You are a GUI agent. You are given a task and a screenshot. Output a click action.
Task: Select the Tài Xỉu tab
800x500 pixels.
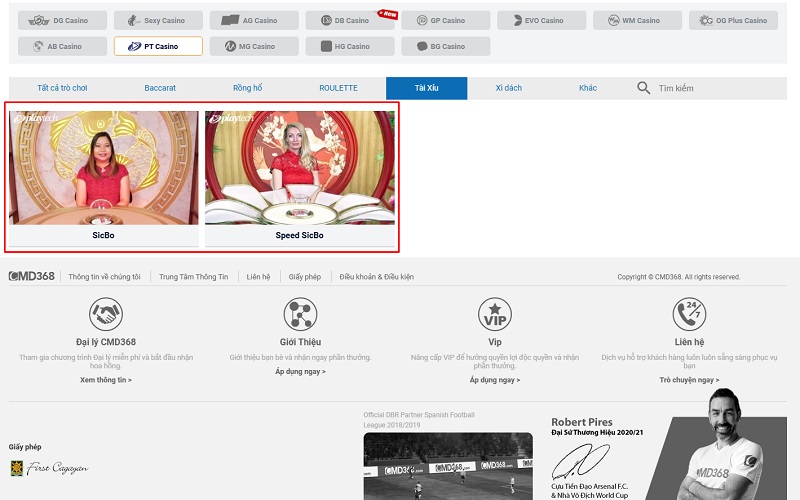pos(427,88)
